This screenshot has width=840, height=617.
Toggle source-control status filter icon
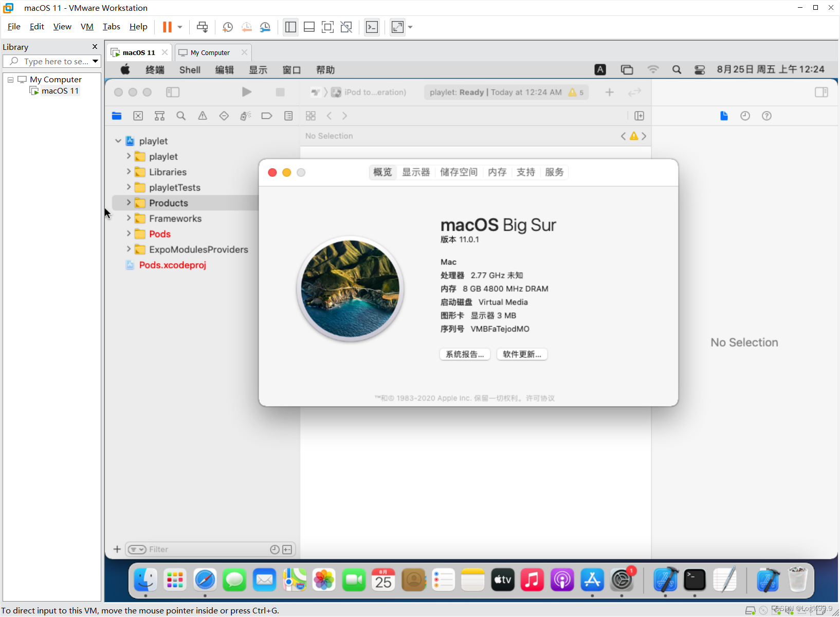point(287,550)
